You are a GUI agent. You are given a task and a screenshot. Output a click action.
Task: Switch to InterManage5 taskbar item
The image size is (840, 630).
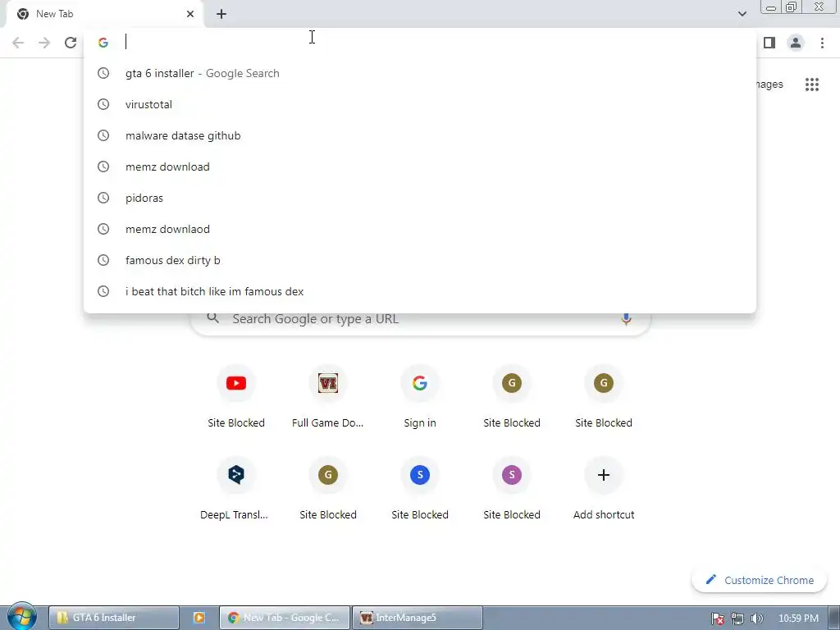coord(418,618)
